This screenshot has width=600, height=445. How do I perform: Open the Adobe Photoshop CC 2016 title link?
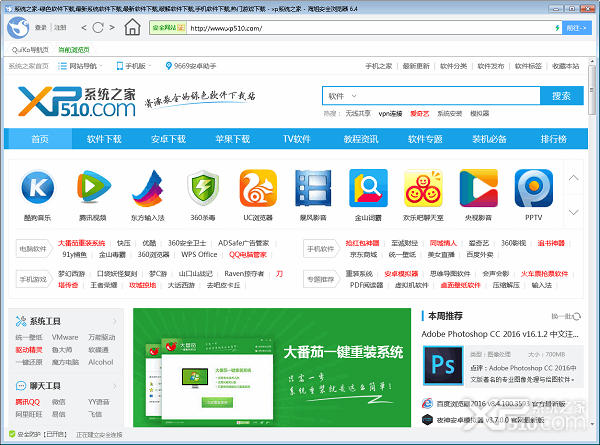(x=500, y=334)
